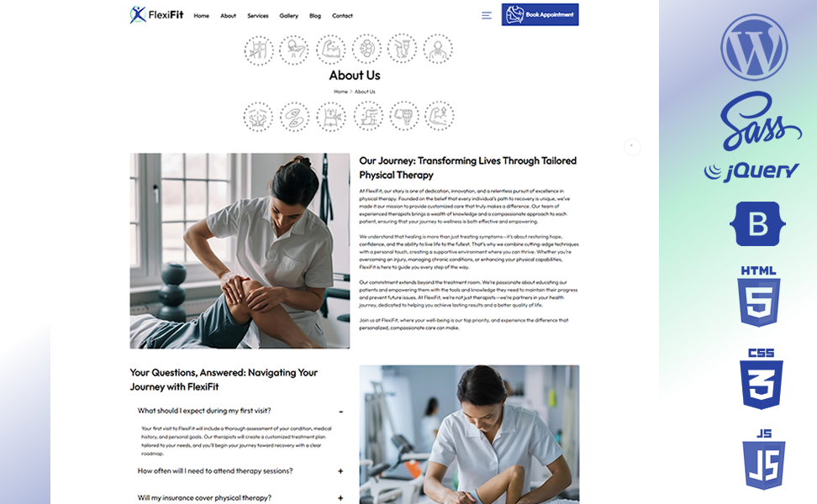Click the FlexiFit logo
Viewport: 817px width, 504px height.
coord(156,14)
